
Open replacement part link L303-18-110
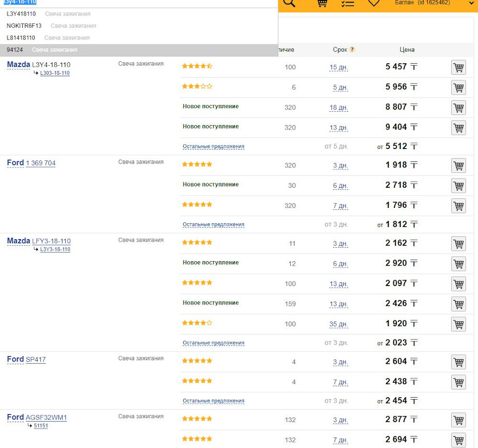[x=55, y=73]
